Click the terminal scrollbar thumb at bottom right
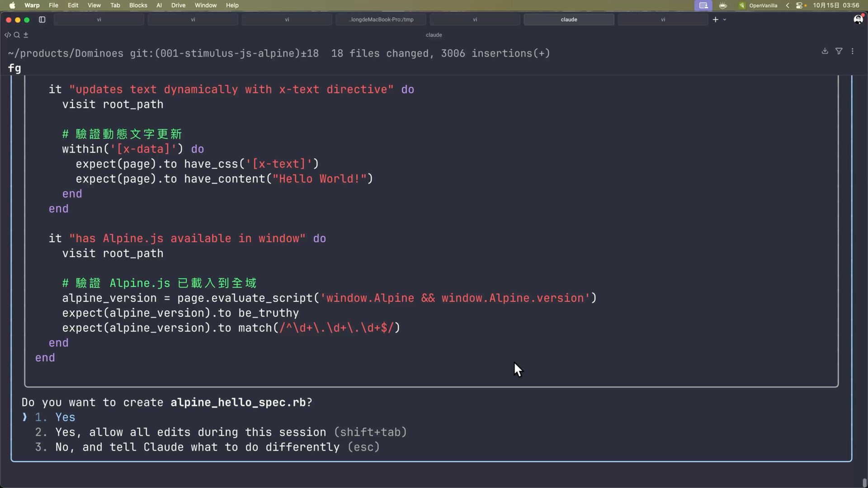The image size is (868, 488). (x=864, y=483)
